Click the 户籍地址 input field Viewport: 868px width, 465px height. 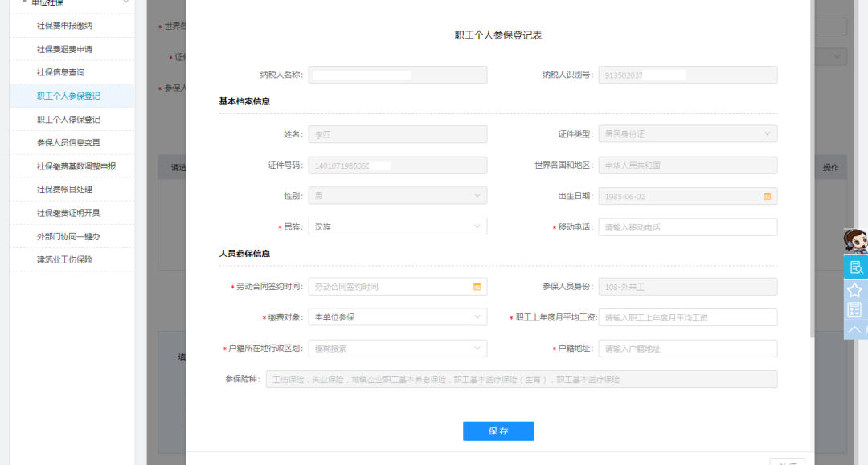687,349
